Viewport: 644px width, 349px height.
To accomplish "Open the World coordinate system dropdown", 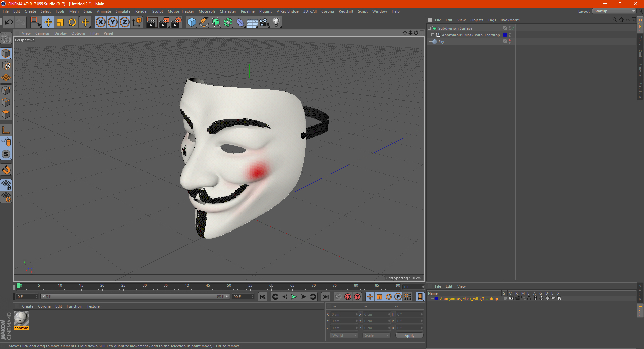I will click(x=344, y=335).
